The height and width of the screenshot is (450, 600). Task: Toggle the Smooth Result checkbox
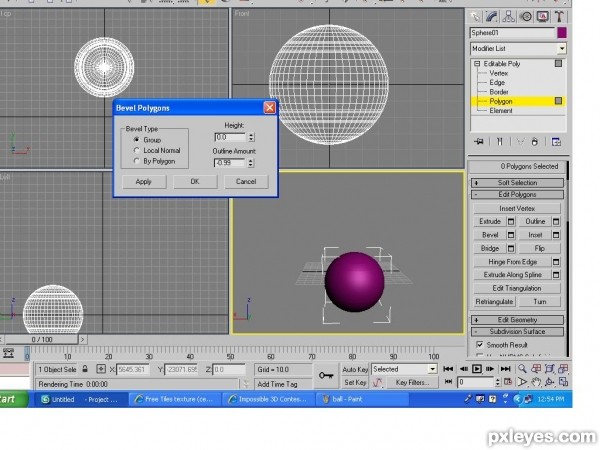click(x=479, y=345)
